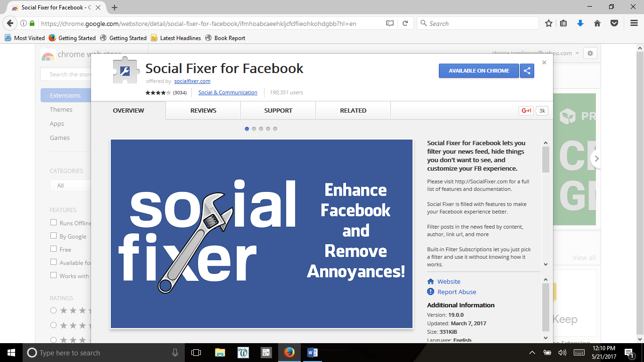Toggle the Works with checkbox

click(53, 275)
